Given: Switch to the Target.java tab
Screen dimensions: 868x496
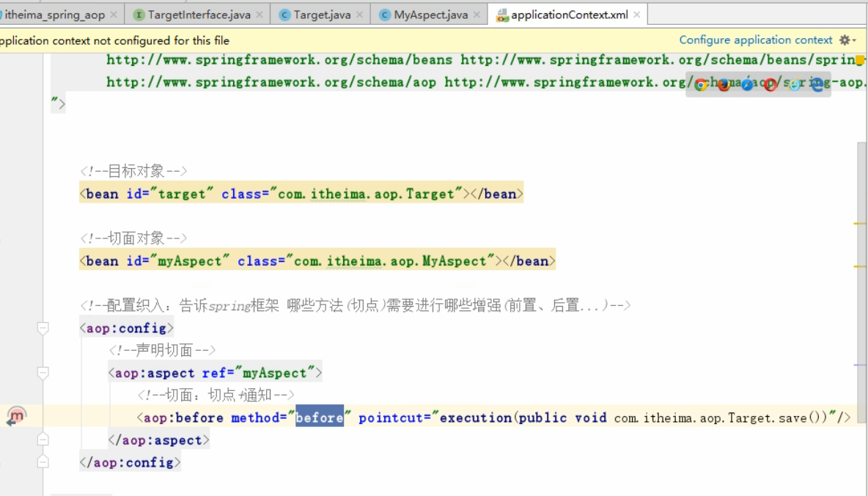Looking at the screenshot, I should [322, 15].
